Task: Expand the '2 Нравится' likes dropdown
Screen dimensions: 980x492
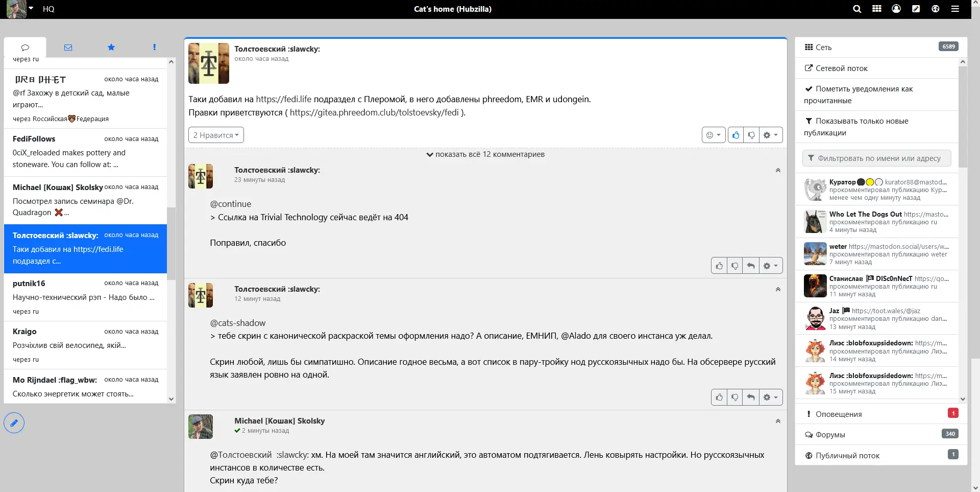Action: point(216,135)
